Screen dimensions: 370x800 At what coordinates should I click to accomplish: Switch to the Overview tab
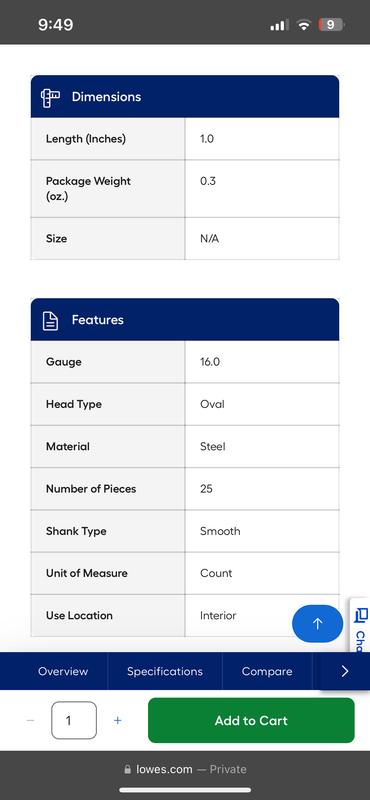[x=63, y=671]
